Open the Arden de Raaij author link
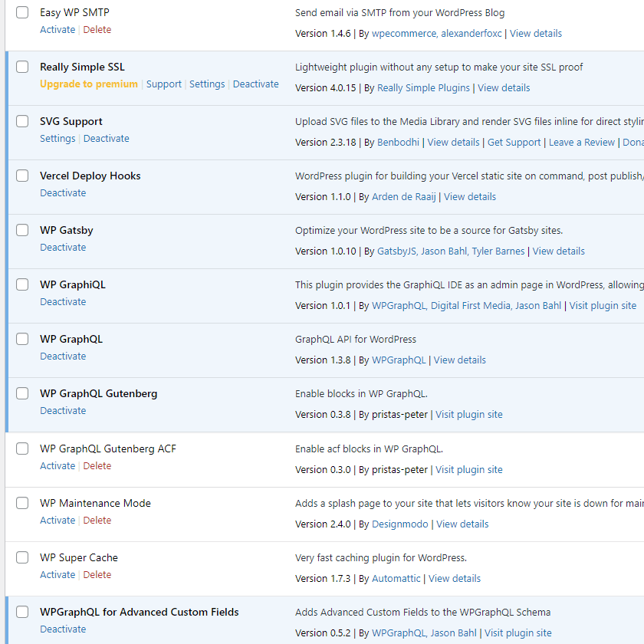The image size is (644, 644). pyautogui.click(x=404, y=197)
